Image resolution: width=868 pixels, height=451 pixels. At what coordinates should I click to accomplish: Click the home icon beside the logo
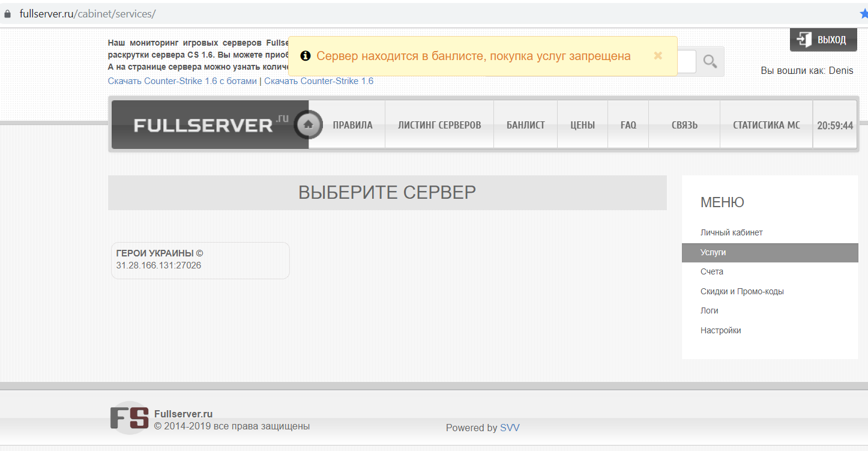[x=309, y=125]
